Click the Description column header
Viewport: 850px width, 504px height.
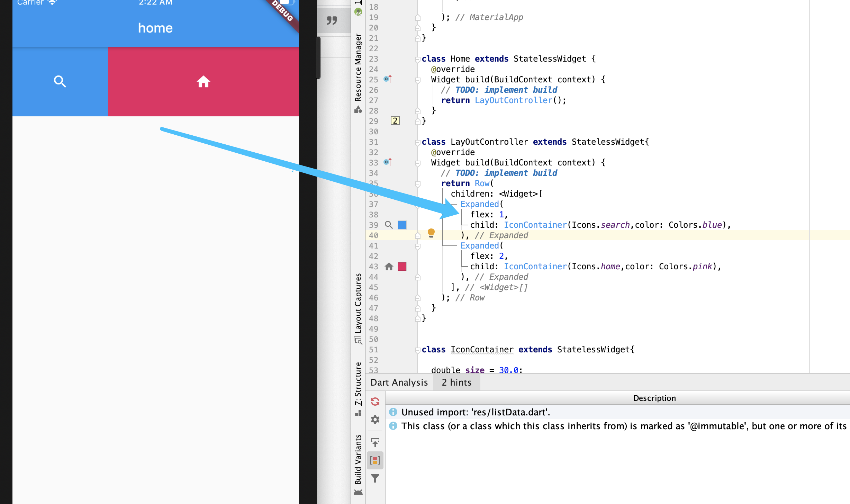tap(654, 398)
